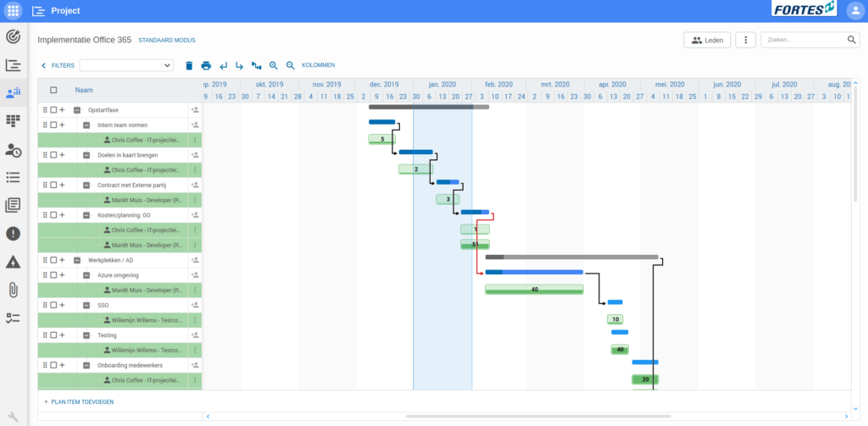868x426 pixels.
Task: Collapse the Testing item
Action: click(x=86, y=335)
